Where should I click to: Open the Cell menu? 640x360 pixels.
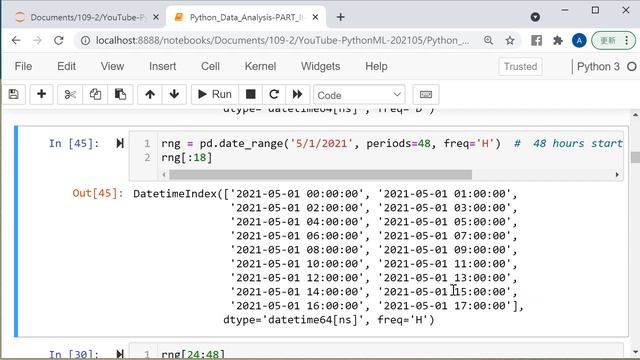pyautogui.click(x=210, y=66)
